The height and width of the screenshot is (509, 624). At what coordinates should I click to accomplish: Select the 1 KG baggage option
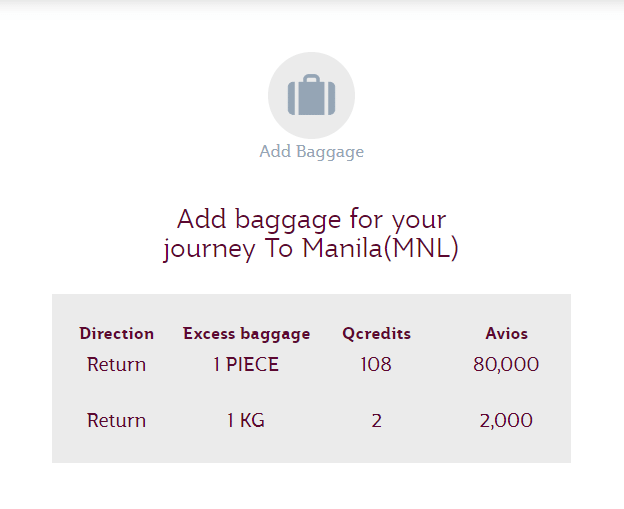246,421
